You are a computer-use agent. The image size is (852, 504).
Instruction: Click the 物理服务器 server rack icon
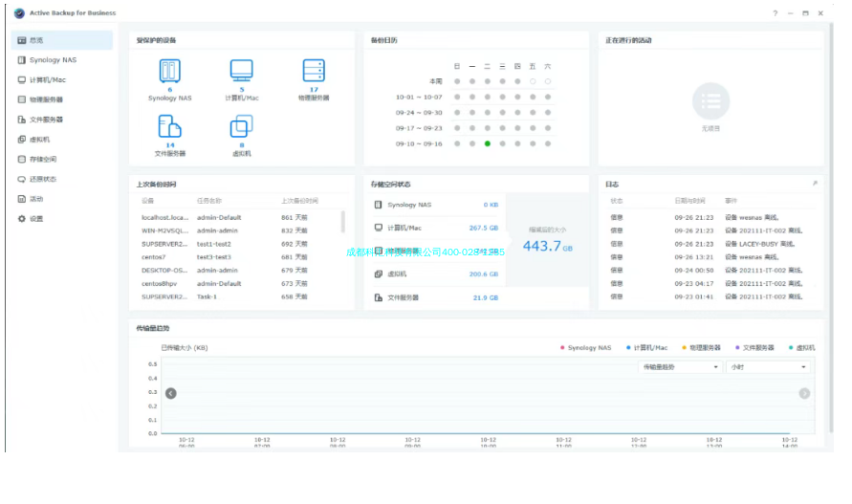coord(314,71)
